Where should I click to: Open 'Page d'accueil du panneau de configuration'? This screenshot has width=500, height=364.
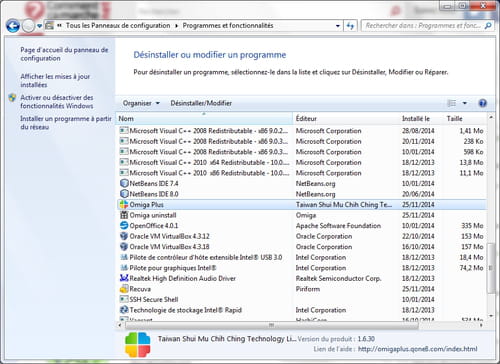coord(64,54)
